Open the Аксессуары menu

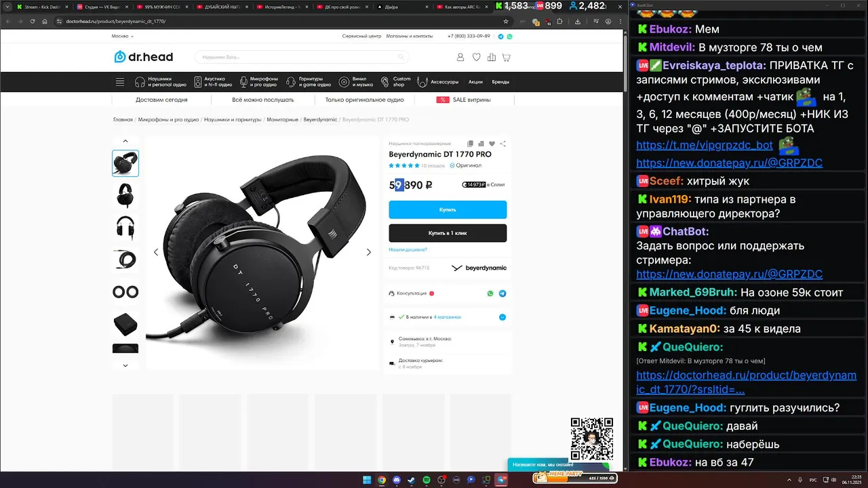(439, 82)
